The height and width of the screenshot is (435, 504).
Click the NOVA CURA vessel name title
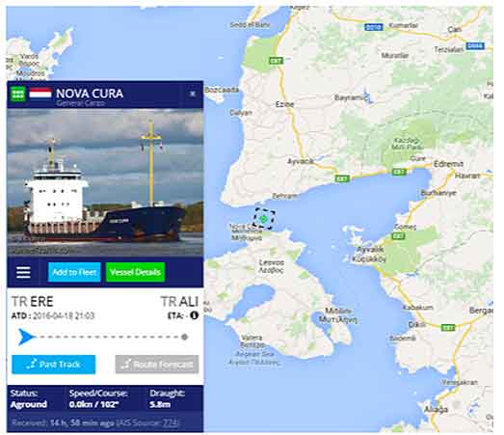90,94
